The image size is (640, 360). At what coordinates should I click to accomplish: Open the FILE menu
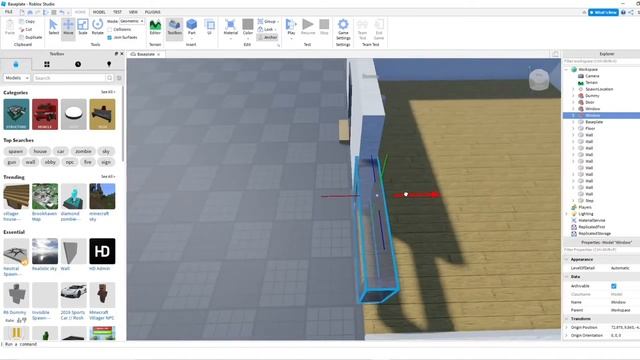[9, 12]
